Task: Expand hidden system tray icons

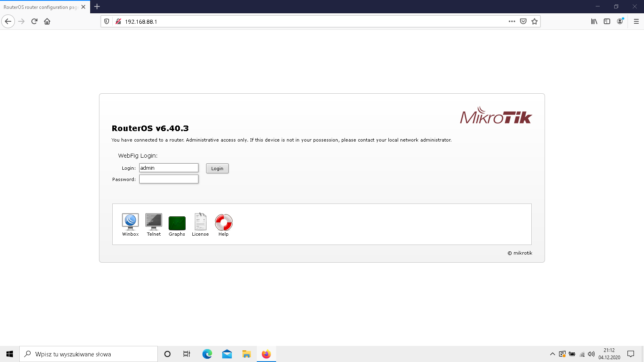Action: pos(552,354)
